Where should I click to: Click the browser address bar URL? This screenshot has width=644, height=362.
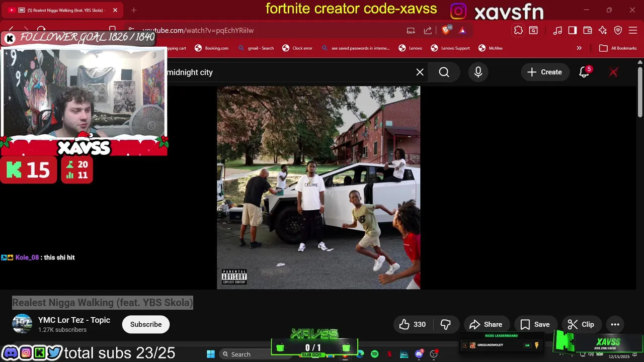(x=198, y=30)
